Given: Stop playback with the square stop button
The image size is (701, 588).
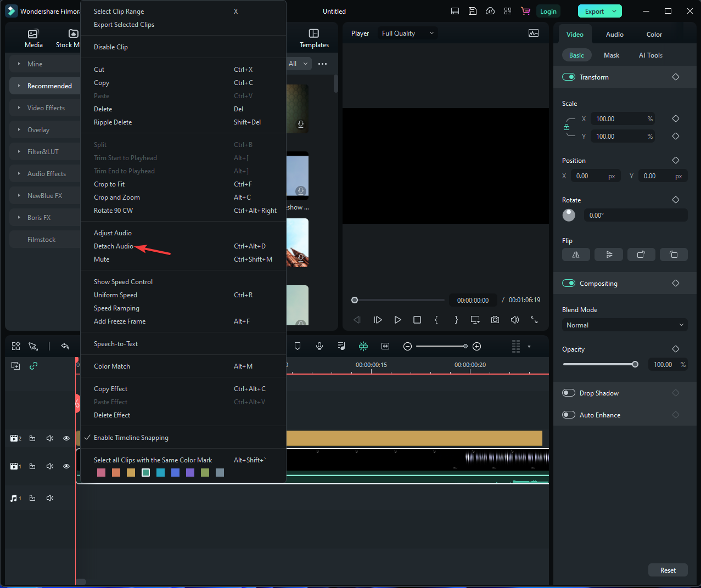Looking at the screenshot, I should point(417,320).
